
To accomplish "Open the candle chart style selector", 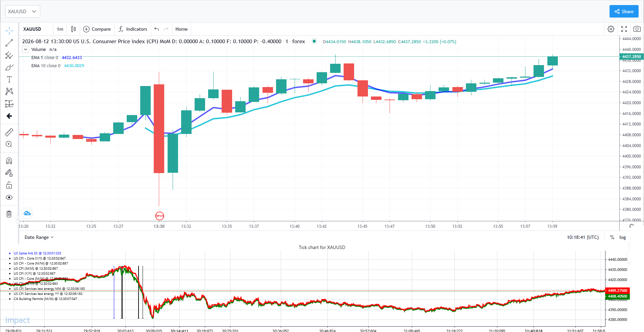I will tap(73, 29).
